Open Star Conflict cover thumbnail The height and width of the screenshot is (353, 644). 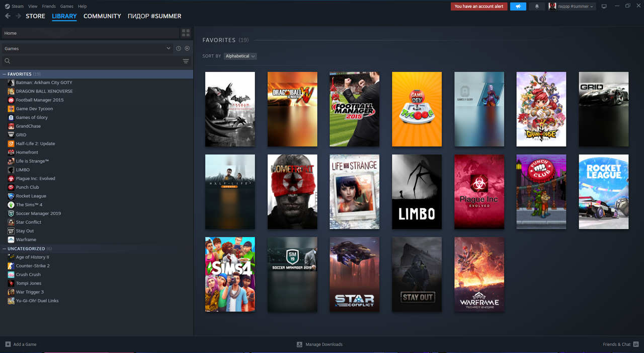pyautogui.click(x=354, y=274)
